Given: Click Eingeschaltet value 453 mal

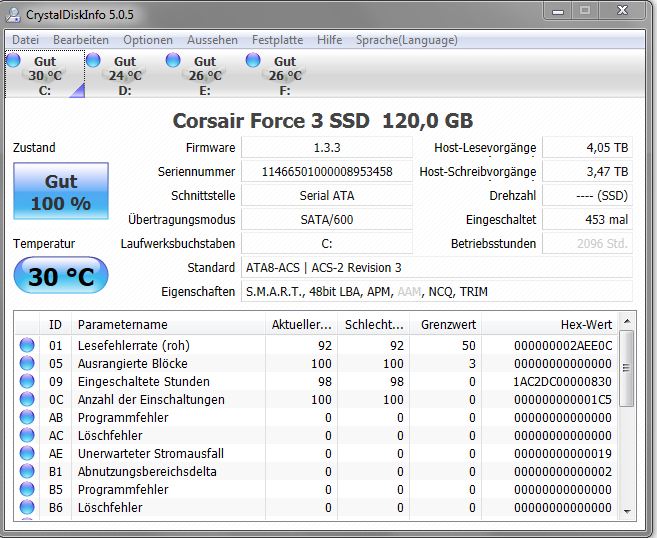Looking at the screenshot, I should click(x=587, y=219).
